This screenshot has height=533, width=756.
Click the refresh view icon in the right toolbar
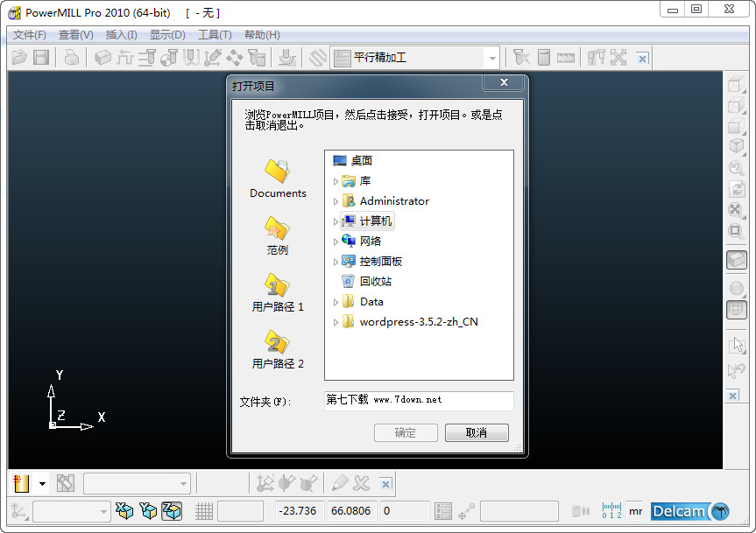click(x=736, y=188)
